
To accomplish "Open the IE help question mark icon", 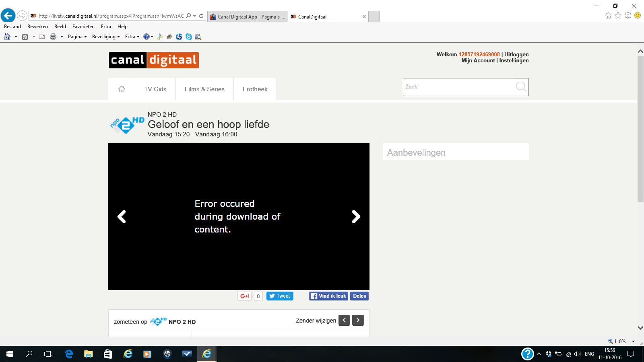I will point(147,37).
